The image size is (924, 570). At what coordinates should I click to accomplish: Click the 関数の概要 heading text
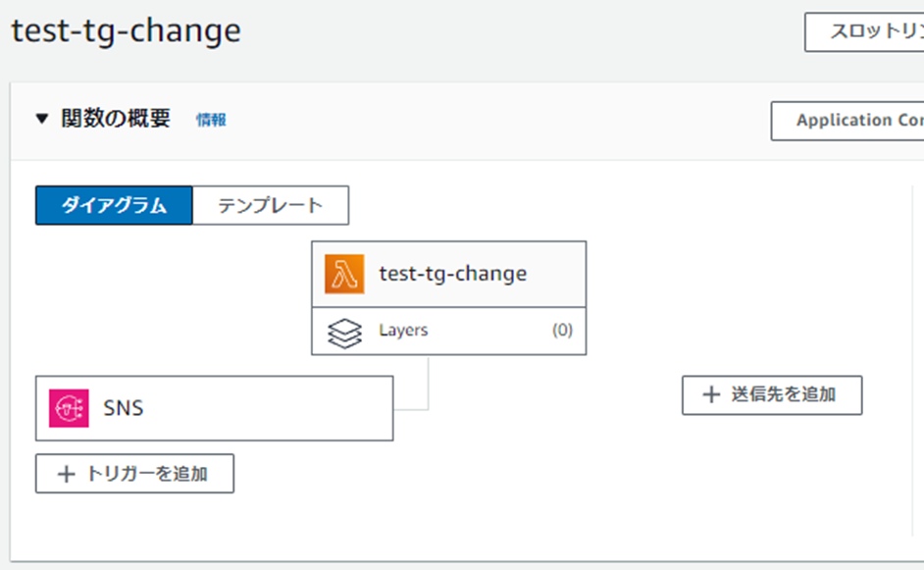tap(116, 120)
